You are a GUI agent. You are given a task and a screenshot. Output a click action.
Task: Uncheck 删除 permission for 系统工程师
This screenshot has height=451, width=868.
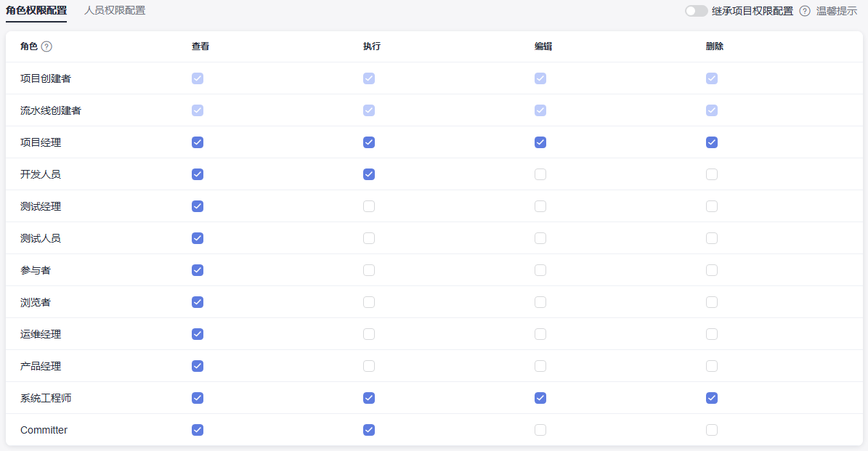click(x=712, y=398)
